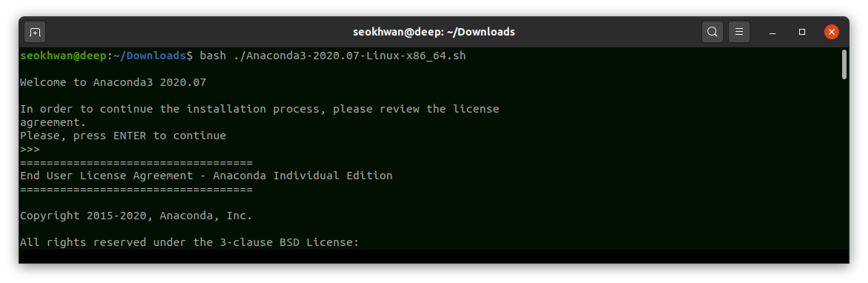The height and width of the screenshot is (283, 868).
Task: Click the bash ./Anaconda3-2020.07-Linux-x86_64.sh command
Action: [333, 56]
